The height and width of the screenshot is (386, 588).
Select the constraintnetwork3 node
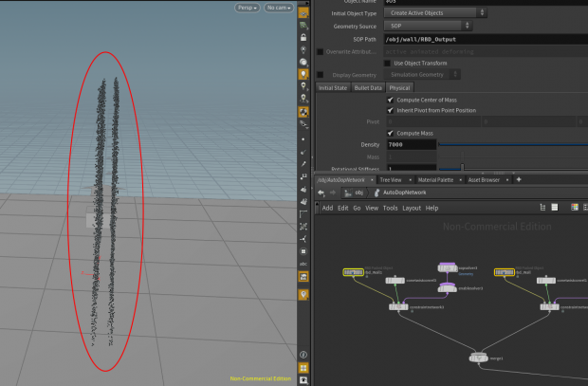click(x=398, y=307)
